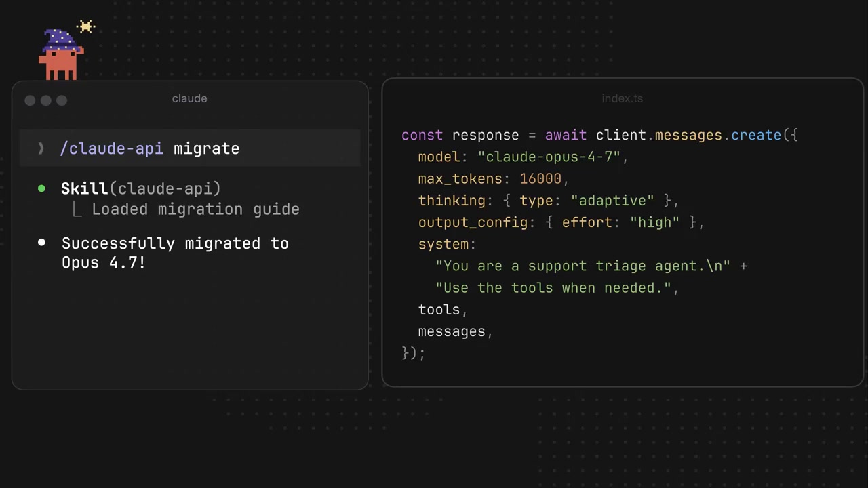
Task: Click the "claude-opus-4-7" model string
Action: [x=549, y=157]
